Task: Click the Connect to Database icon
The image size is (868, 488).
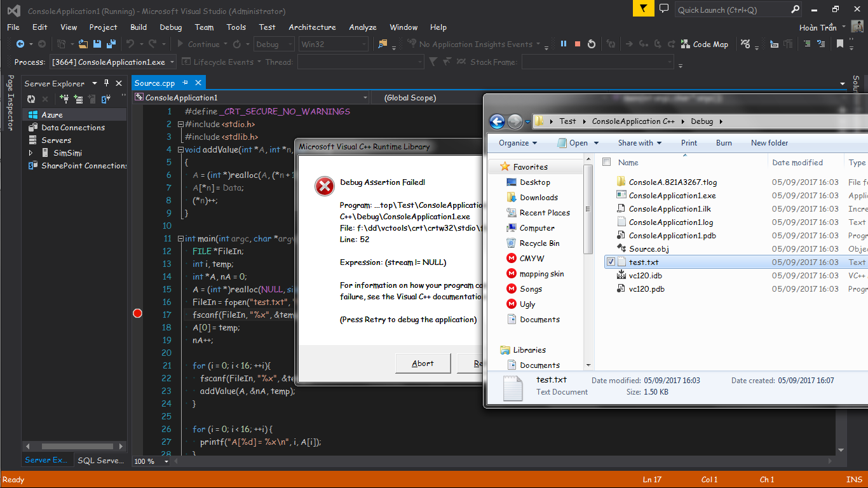Action: pos(64,99)
